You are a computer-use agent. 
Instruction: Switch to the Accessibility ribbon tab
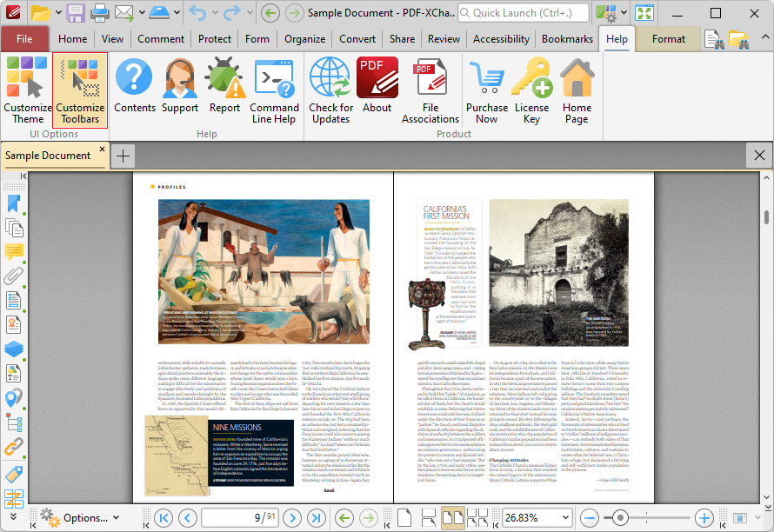click(x=501, y=39)
